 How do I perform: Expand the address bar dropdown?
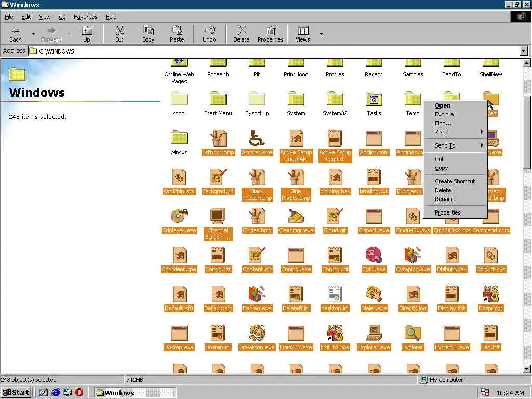[524, 51]
